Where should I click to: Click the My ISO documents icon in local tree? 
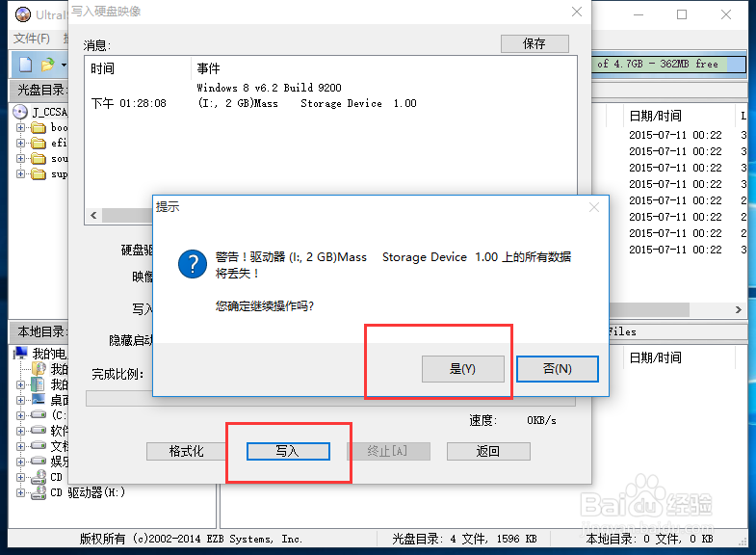39,369
